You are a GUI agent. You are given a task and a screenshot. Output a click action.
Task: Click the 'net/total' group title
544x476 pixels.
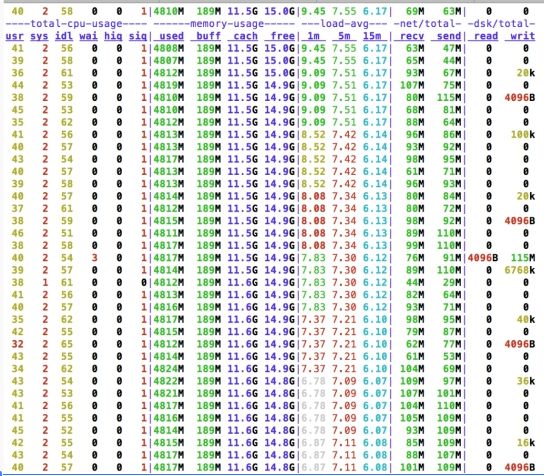pos(427,24)
